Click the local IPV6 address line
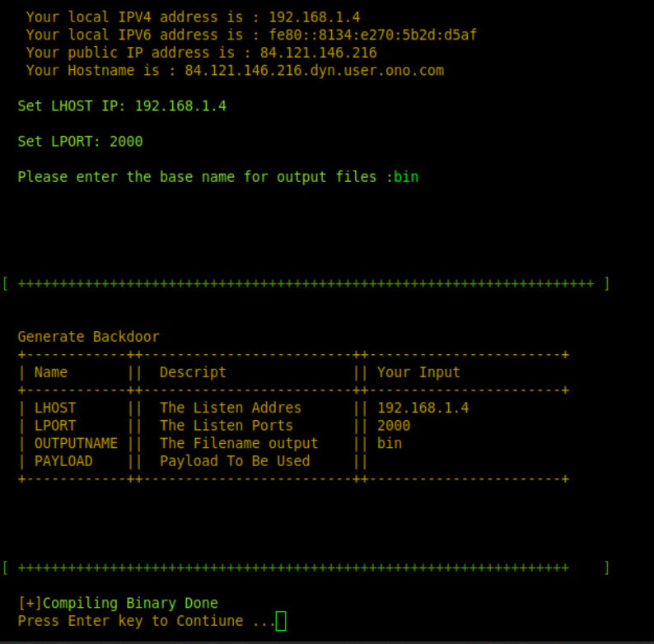Image resolution: width=654 pixels, height=644 pixels. pyautogui.click(x=250, y=35)
